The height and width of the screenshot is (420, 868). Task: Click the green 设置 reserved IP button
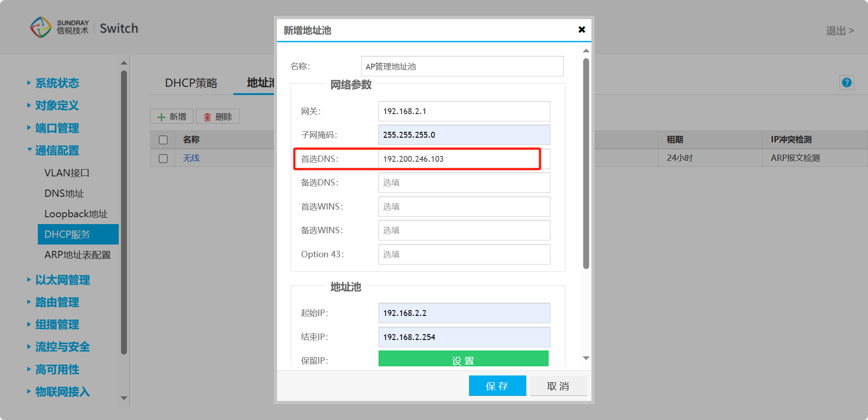point(463,359)
